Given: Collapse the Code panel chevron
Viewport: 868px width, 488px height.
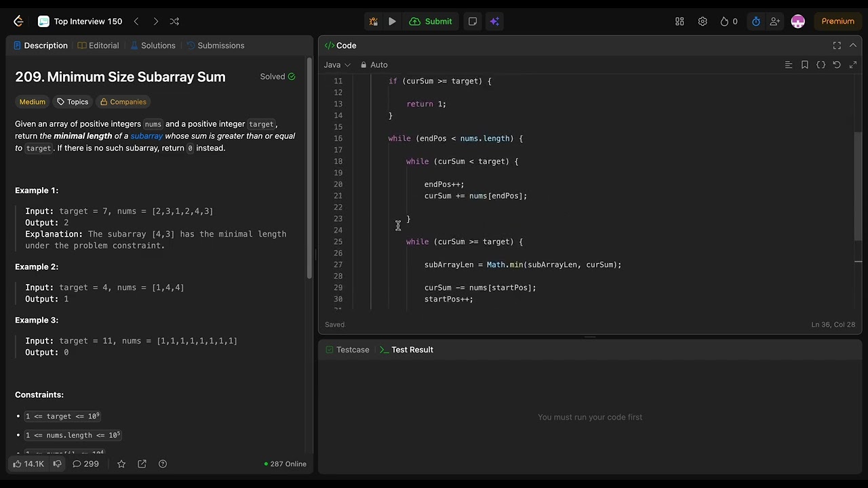Looking at the screenshot, I should [853, 45].
